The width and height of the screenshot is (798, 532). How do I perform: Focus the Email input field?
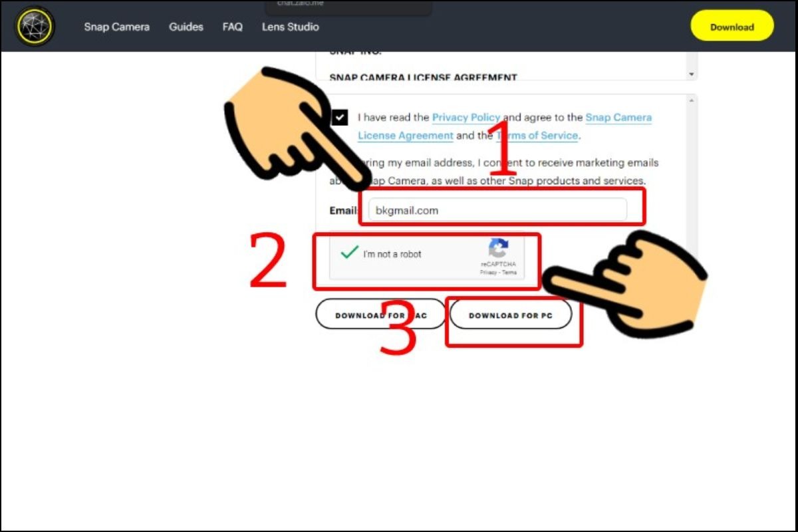(x=497, y=210)
